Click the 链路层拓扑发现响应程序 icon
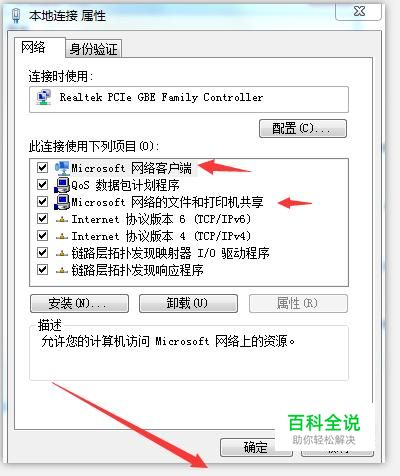The image size is (400, 476). 62,271
